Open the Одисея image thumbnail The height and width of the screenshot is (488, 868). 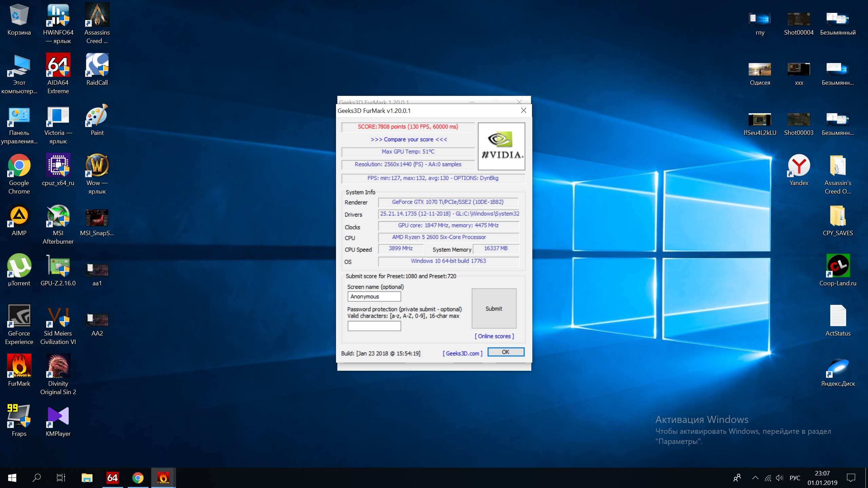[760, 69]
